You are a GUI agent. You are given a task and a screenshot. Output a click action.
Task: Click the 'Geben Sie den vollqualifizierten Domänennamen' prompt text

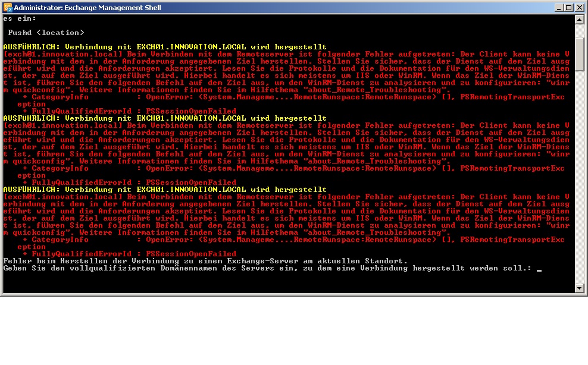coord(267,268)
